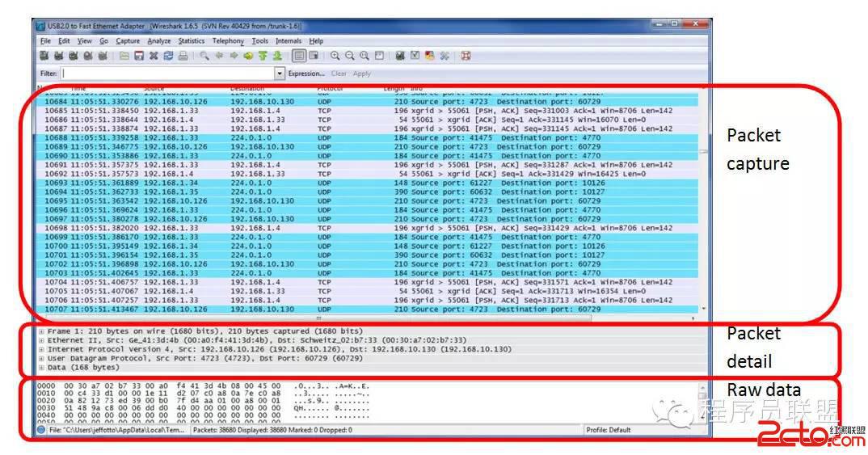This screenshot has height=455, width=868.
Task: Open the Go menu
Action: pyautogui.click(x=104, y=41)
